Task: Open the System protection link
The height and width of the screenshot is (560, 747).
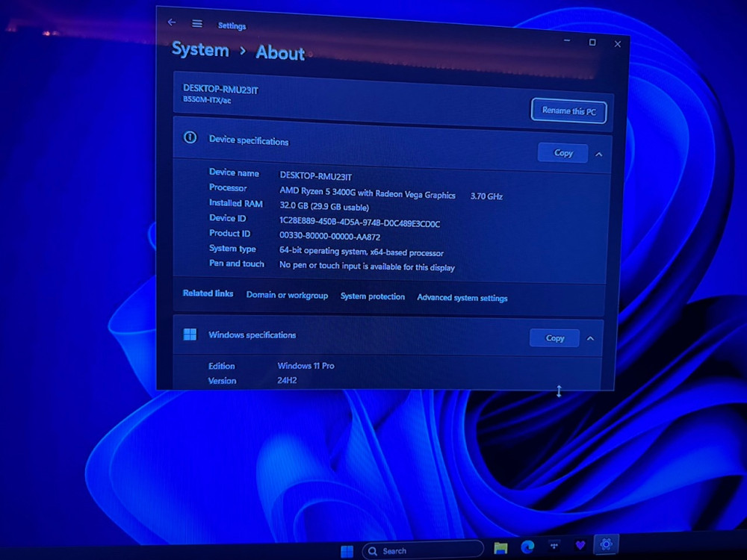Action: click(x=373, y=296)
